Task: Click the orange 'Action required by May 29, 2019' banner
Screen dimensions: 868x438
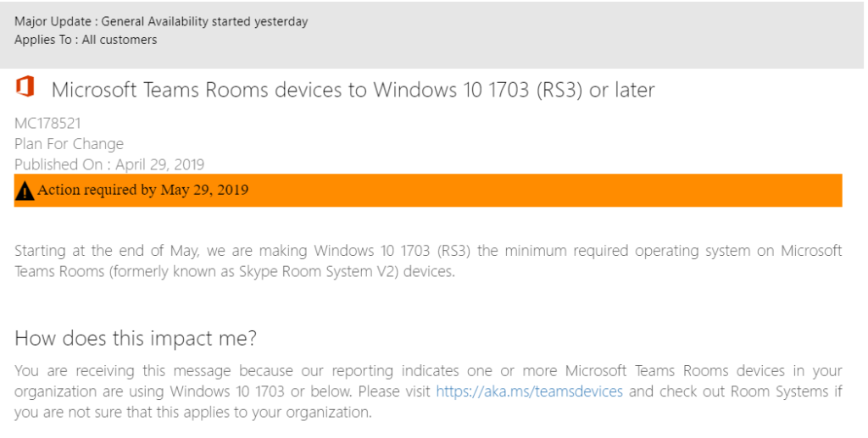Action: [428, 191]
